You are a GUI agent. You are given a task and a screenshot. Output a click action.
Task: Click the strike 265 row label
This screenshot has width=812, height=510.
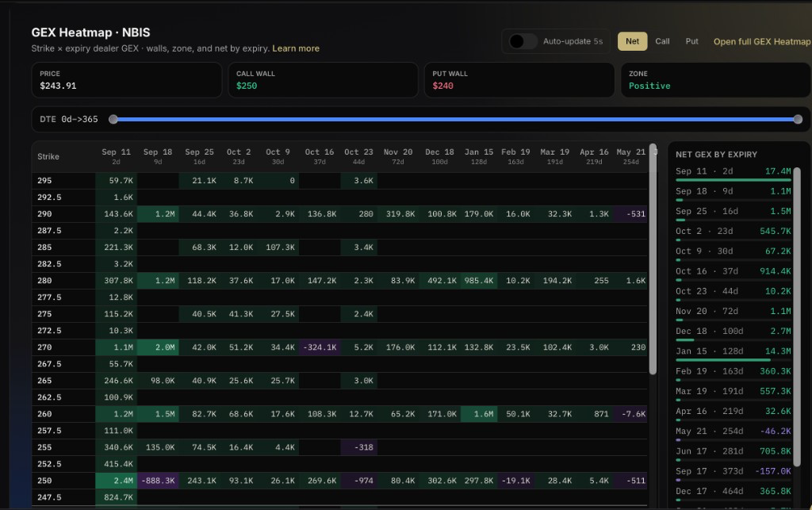[44, 381]
